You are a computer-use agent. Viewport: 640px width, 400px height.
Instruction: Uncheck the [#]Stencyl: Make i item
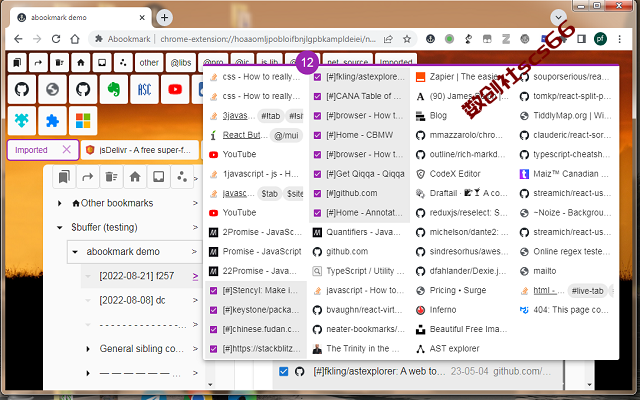point(213,291)
